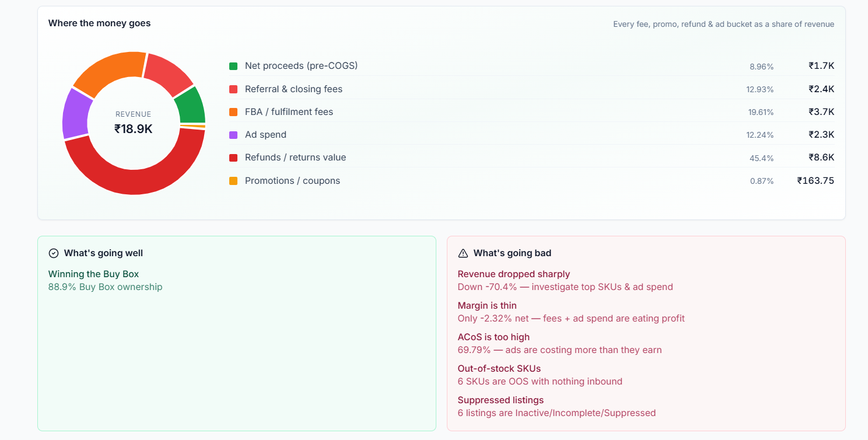Click the Margin is thin item
The image size is (868, 440).
click(x=487, y=306)
